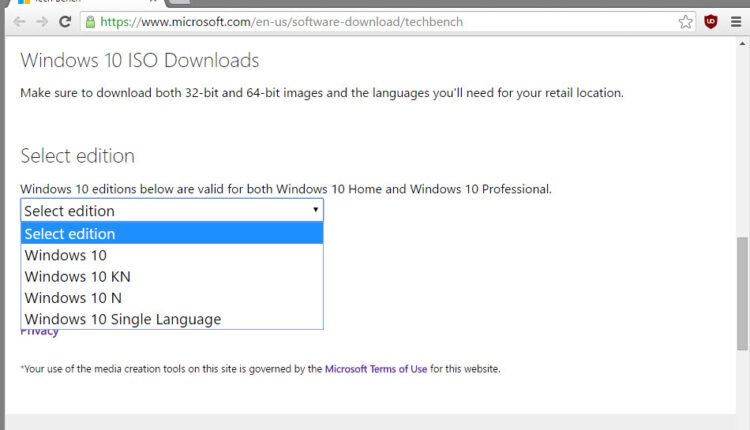The height and width of the screenshot is (430, 750).
Task: Reload the page with refresh icon
Action: [x=65, y=22]
